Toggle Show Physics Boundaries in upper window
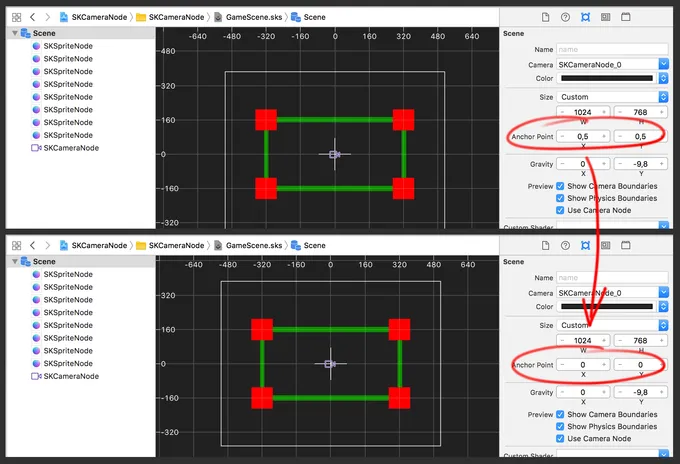 (x=560, y=198)
